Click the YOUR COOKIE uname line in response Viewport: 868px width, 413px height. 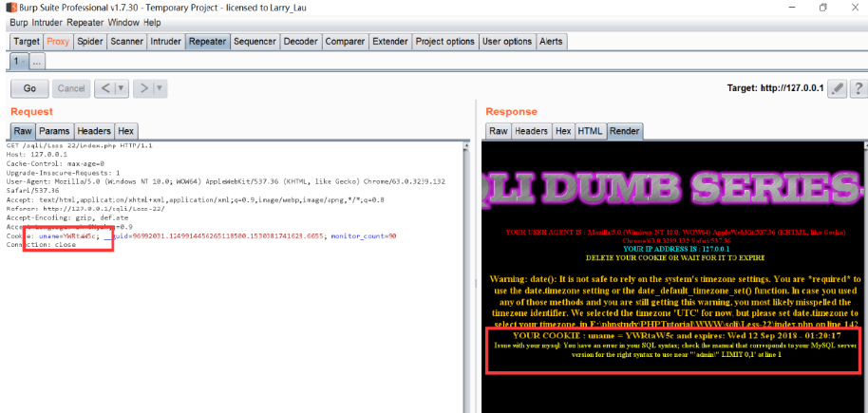tap(676, 335)
